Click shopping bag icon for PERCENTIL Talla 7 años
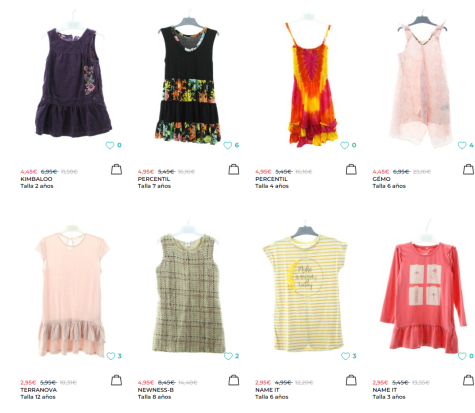475x413 pixels. pyautogui.click(x=234, y=169)
